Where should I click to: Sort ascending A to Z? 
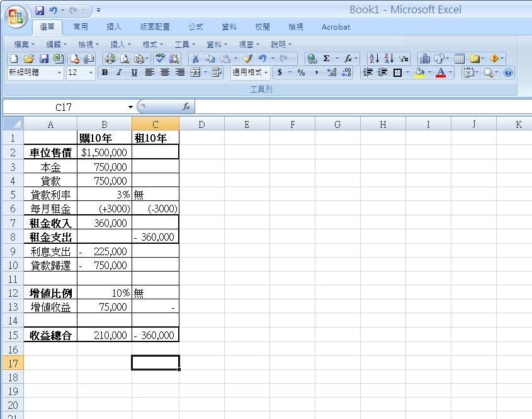click(x=374, y=59)
